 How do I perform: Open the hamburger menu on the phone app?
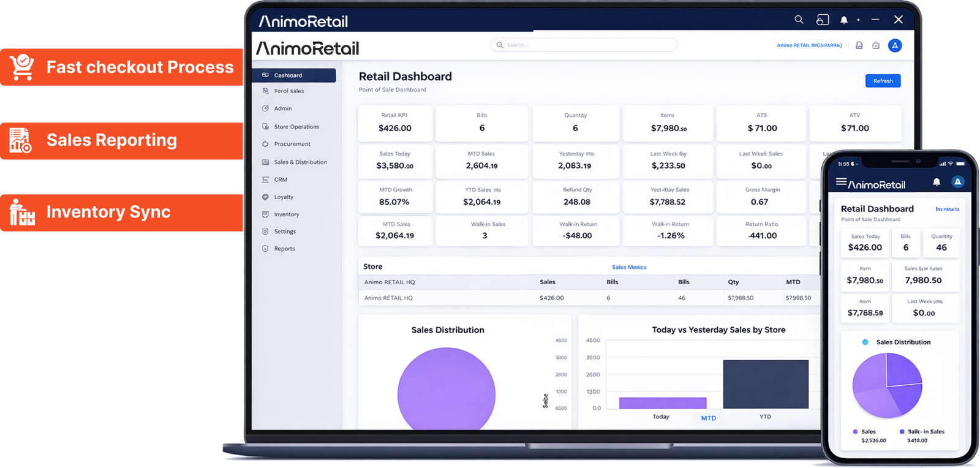(x=842, y=183)
